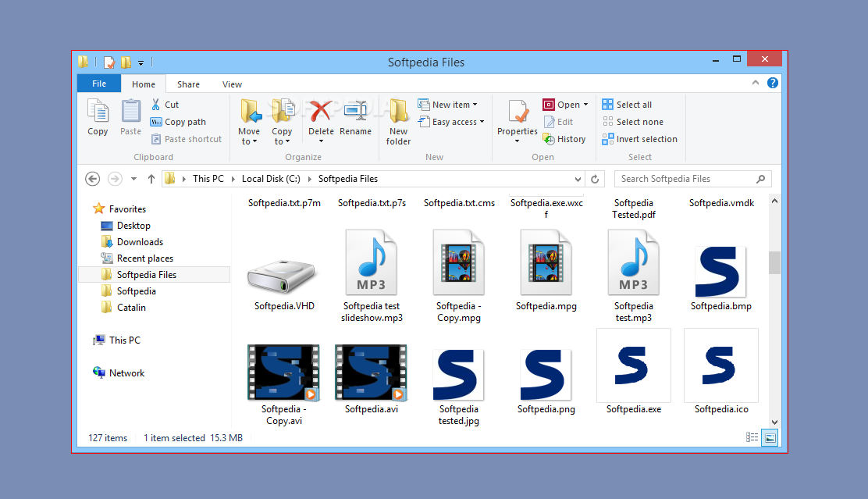868x499 pixels.
Task: Open Downloads in navigation pane
Action: [132, 242]
